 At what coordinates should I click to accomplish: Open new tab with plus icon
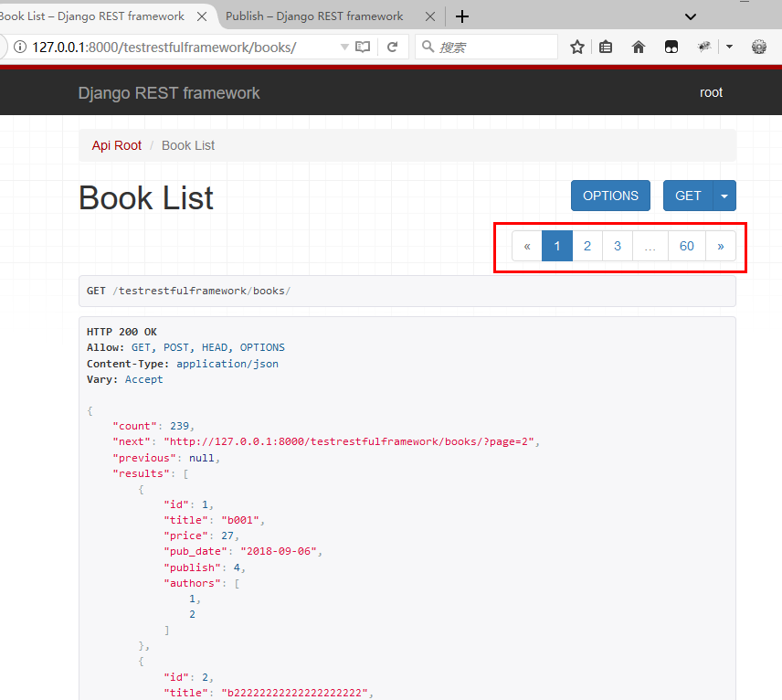462,16
